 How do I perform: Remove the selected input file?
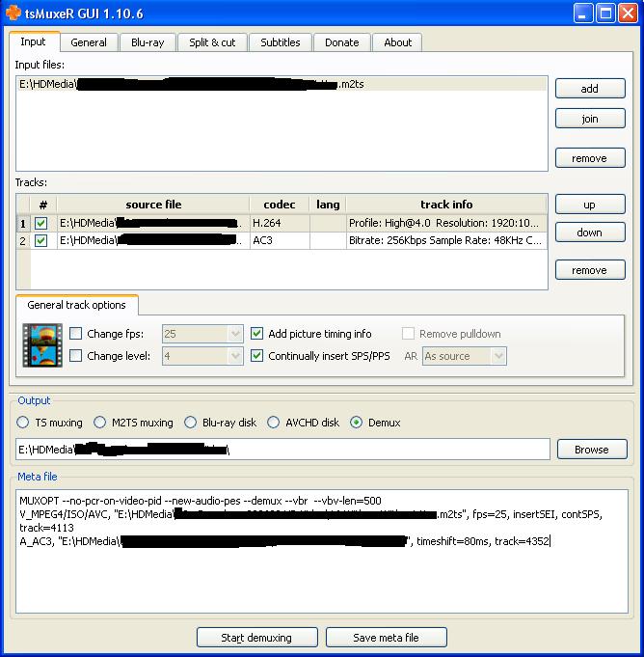(590, 158)
